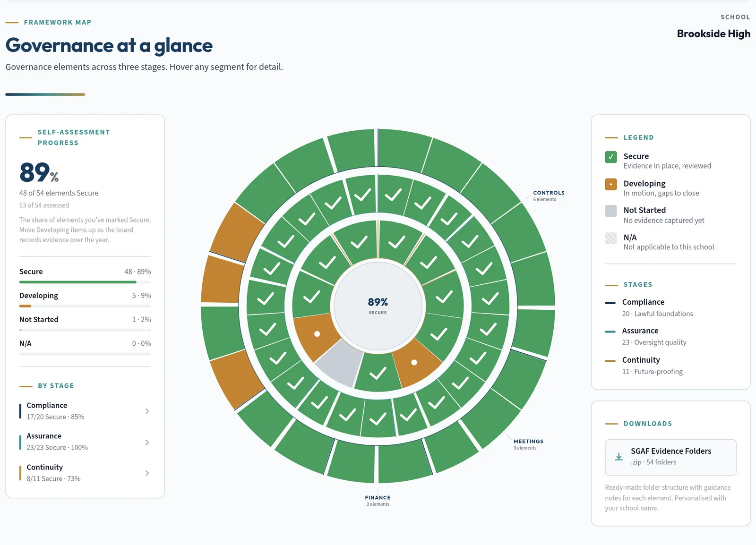
Task: Click the Controls 6 elements chart label
Action: tap(549, 196)
